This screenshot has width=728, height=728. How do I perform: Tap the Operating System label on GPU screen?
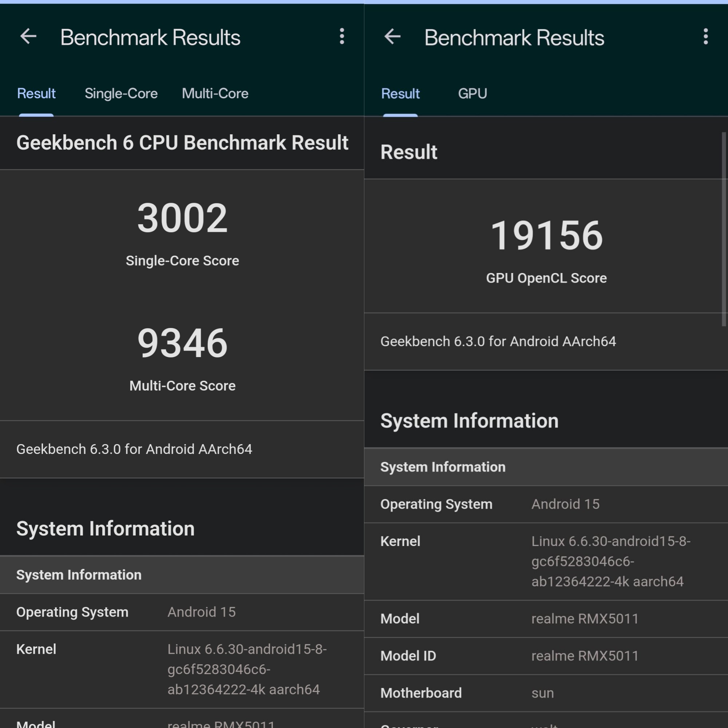(436, 505)
